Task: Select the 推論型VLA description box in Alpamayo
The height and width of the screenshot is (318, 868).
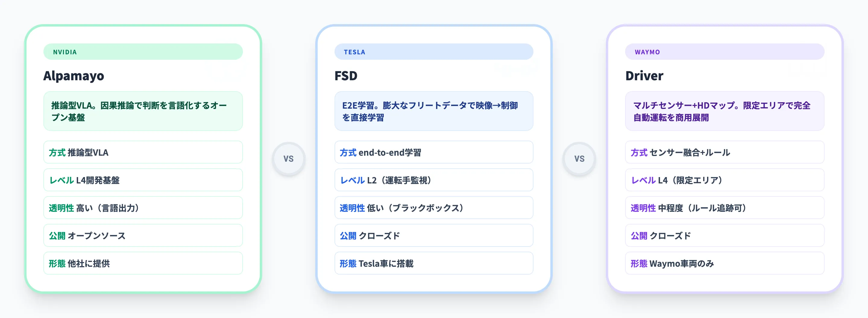Action: point(143,111)
